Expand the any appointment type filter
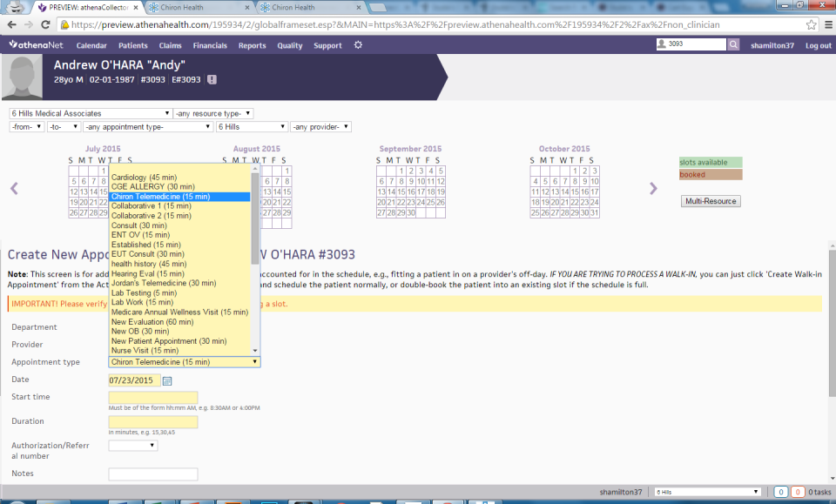 click(x=148, y=127)
